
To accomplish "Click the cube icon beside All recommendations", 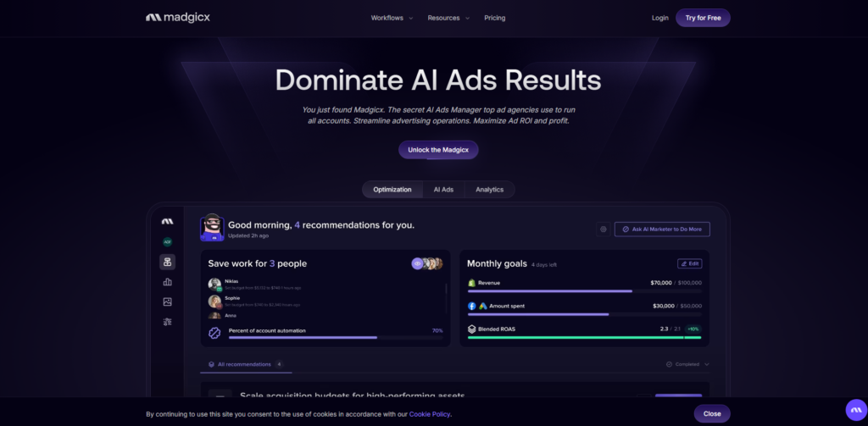I will [x=211, y=364].
